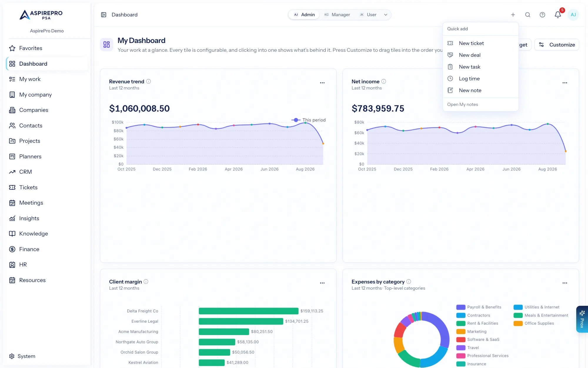Open Insights in the sidebar

click(x=47, y=218)
